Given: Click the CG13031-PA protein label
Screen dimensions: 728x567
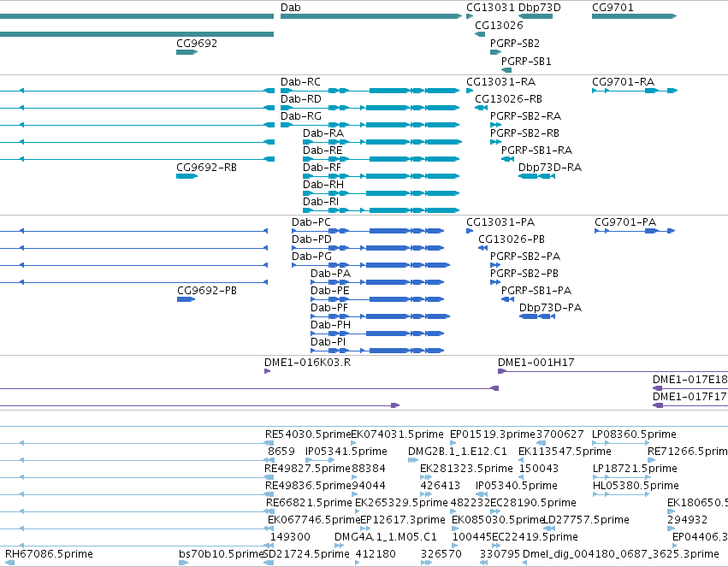Looking at the screenshot, I should [500, 222].
